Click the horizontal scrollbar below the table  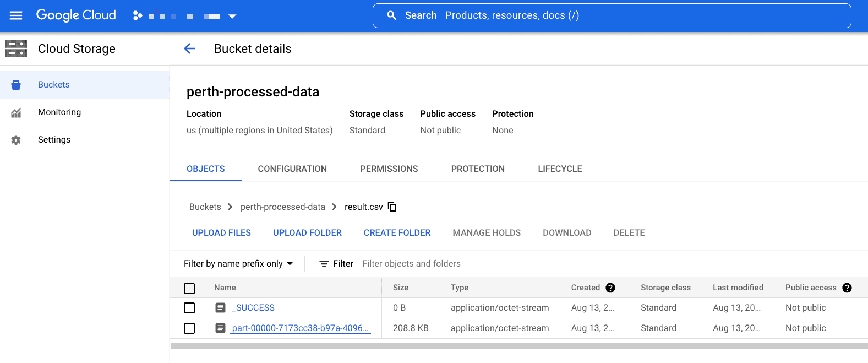(x=519, y=346)
